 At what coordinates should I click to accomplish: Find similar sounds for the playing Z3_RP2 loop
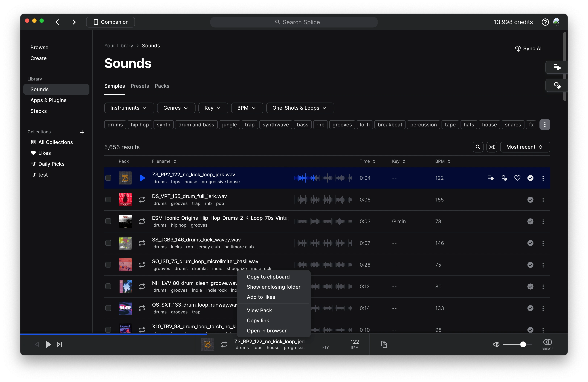504,178
